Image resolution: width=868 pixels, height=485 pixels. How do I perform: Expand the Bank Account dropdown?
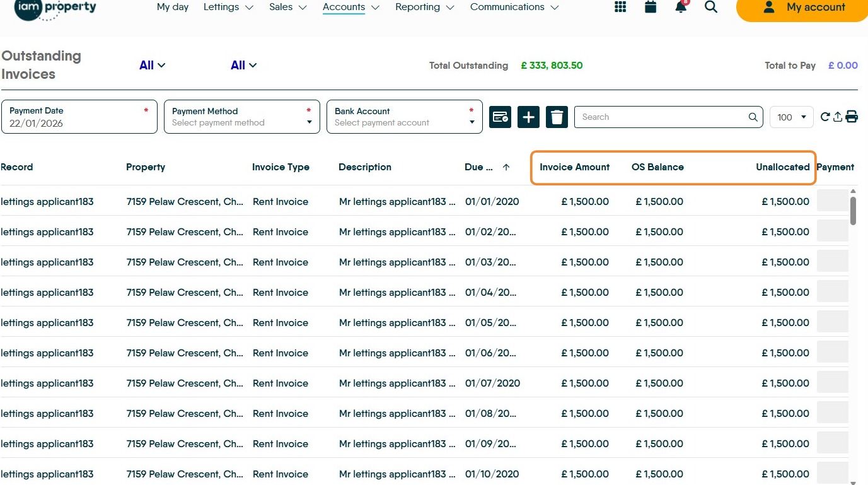click(405, 117)
